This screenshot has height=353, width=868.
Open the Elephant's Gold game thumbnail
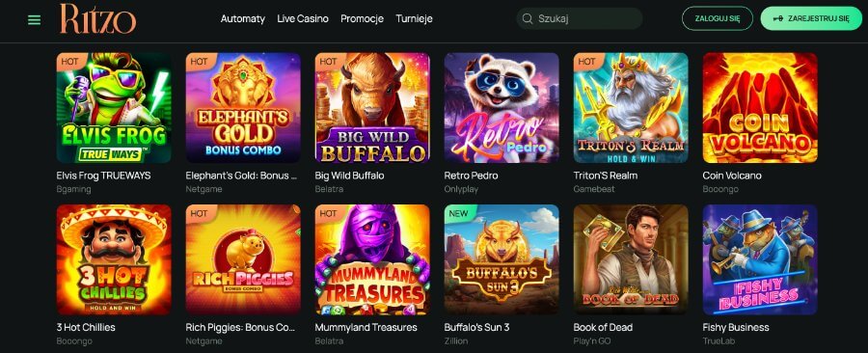coord(243,108)
